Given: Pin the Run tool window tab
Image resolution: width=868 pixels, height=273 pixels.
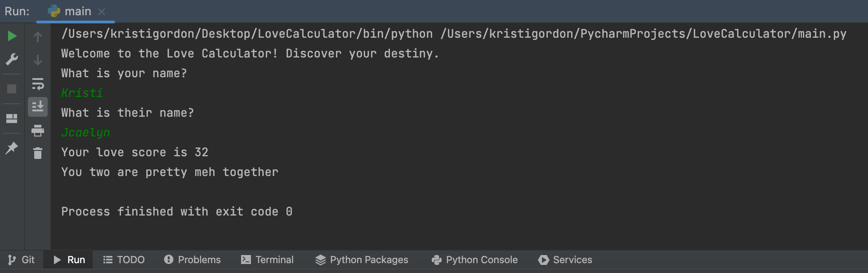Looking at the screenshot, I should tap(12, 148).
